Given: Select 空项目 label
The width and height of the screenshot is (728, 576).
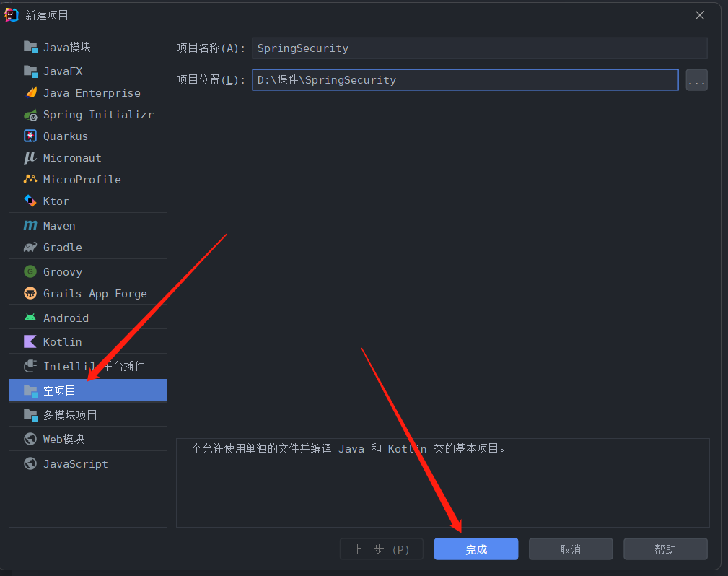Looking at the screenshot, I should coord(59,390).
